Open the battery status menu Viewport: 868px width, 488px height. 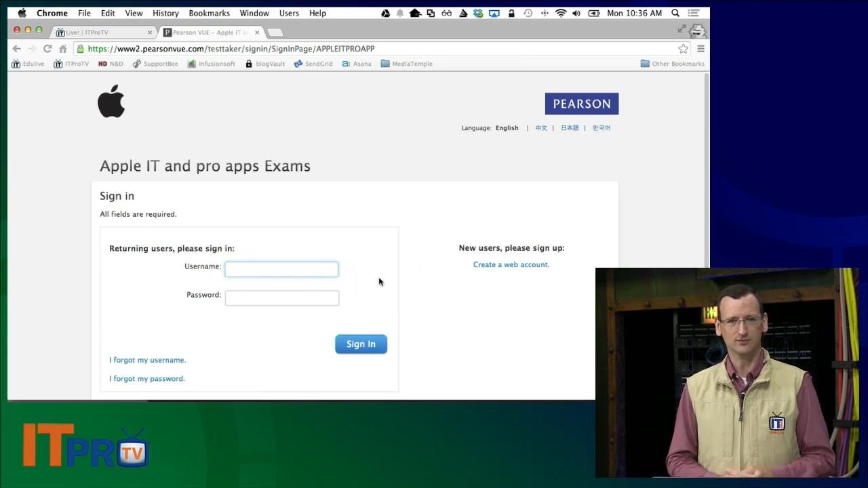tap(593, 13)
